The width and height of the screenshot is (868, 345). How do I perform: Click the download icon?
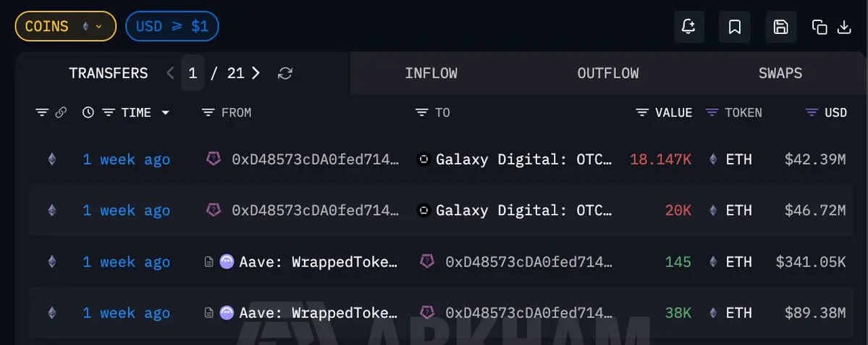point(843,28)
